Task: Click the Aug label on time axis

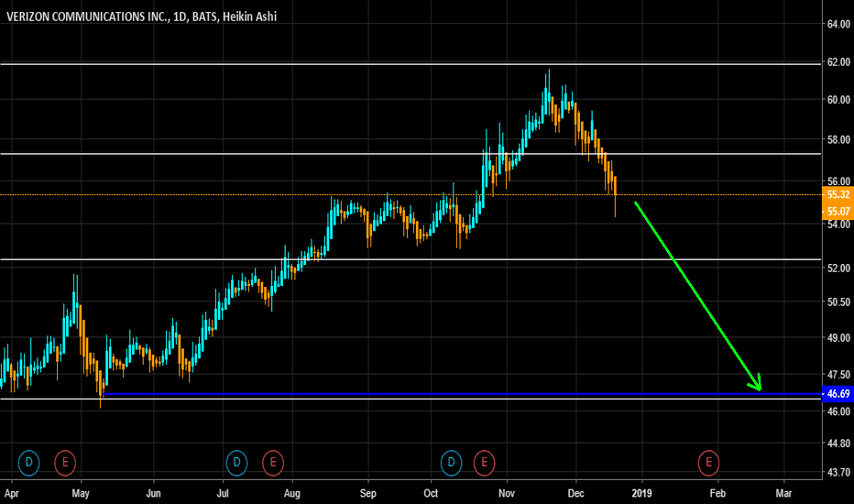Action: pyautogui.click(x=292, y=494)
